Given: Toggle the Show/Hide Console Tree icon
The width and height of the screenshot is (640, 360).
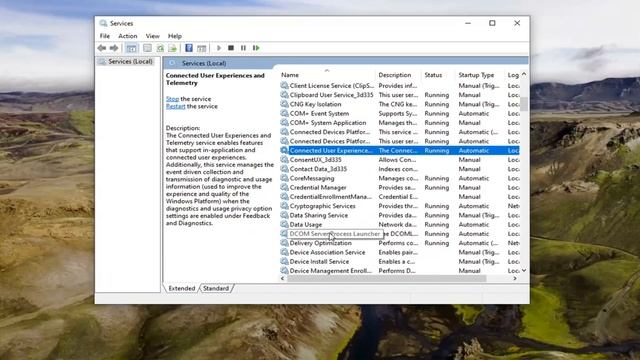Looking at the screenshot, I should 131,48.
